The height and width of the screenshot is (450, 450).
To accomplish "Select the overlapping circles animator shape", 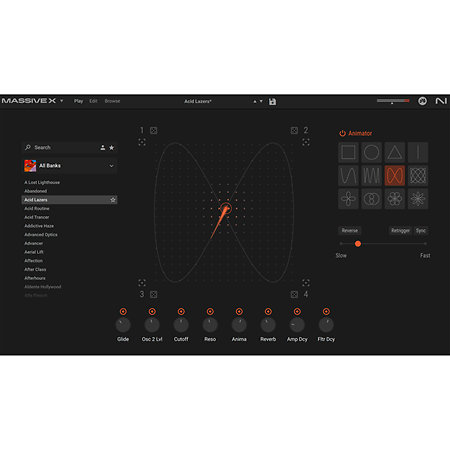I will [x=371, y=199].
